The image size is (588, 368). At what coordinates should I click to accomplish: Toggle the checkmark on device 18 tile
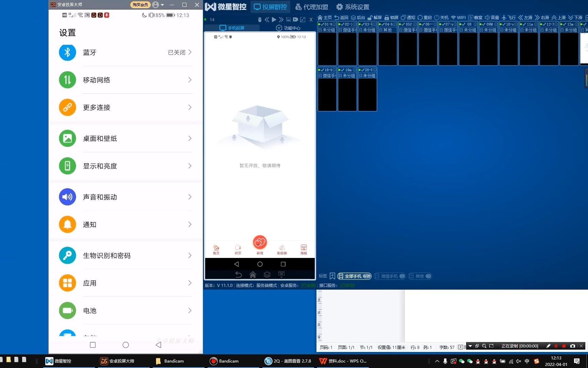point(322,70)
